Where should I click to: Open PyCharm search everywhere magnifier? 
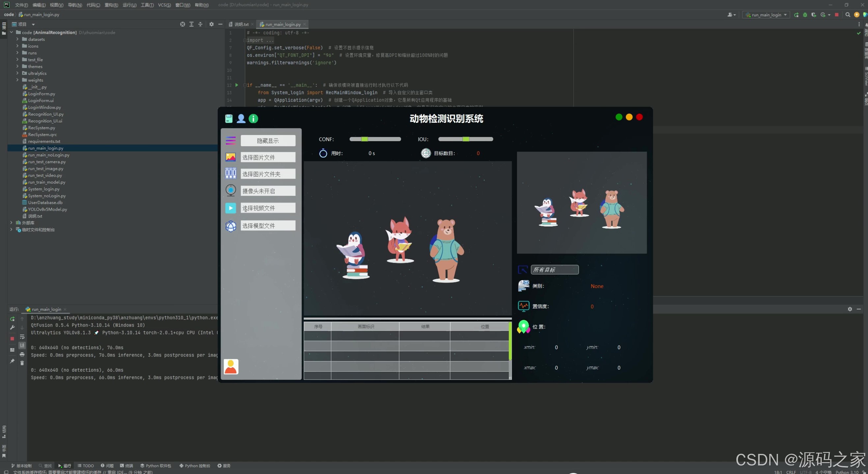coord(848,15)
